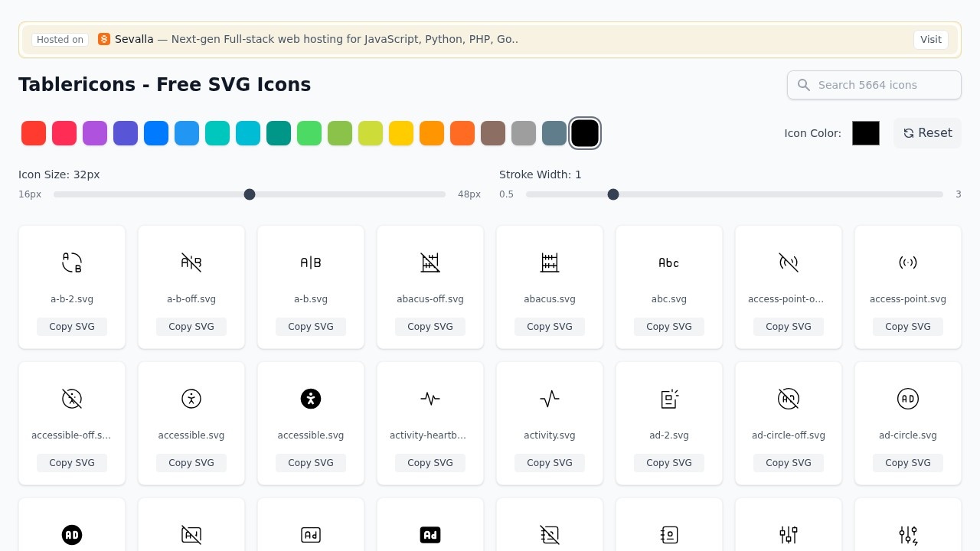Focus the Search 5664 icons field
This screenshot has width=980, height=551.
tap(874, 85)
